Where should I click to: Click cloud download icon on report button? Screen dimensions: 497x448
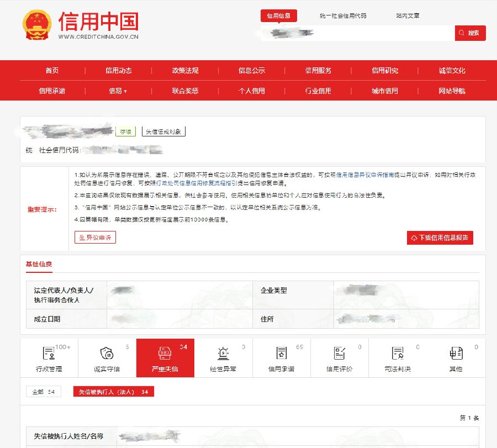pyautogui.click(x=414, y=238)
